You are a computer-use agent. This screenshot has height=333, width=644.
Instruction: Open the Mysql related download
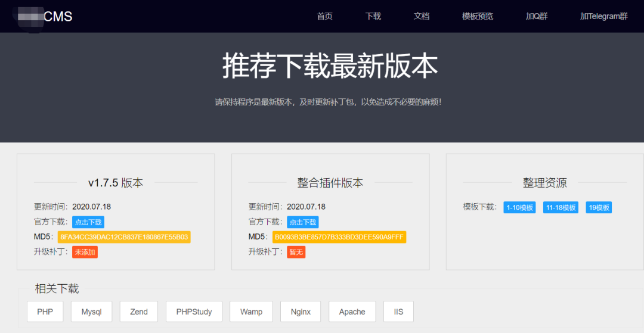point(91,312)
